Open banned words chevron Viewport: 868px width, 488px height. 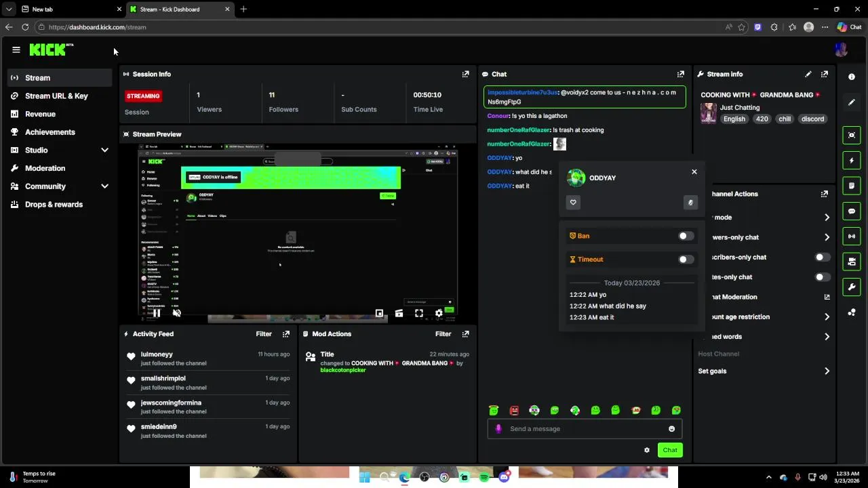827,337
